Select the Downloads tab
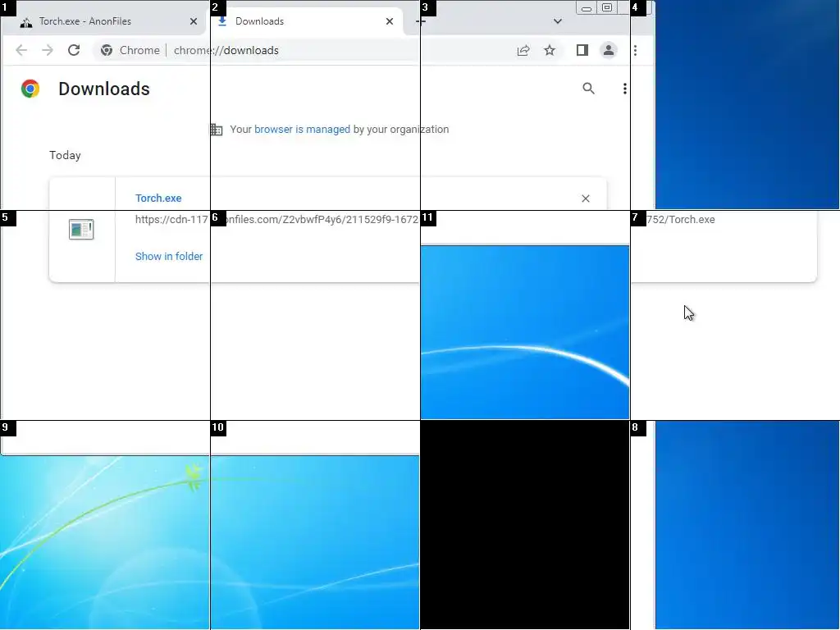 [305, 21]
